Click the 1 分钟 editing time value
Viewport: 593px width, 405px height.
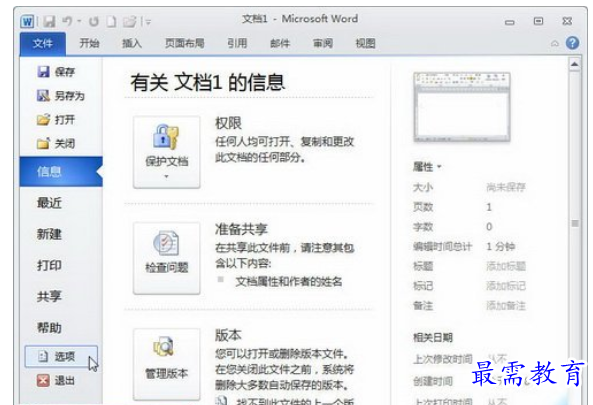[x=500, y=247]
